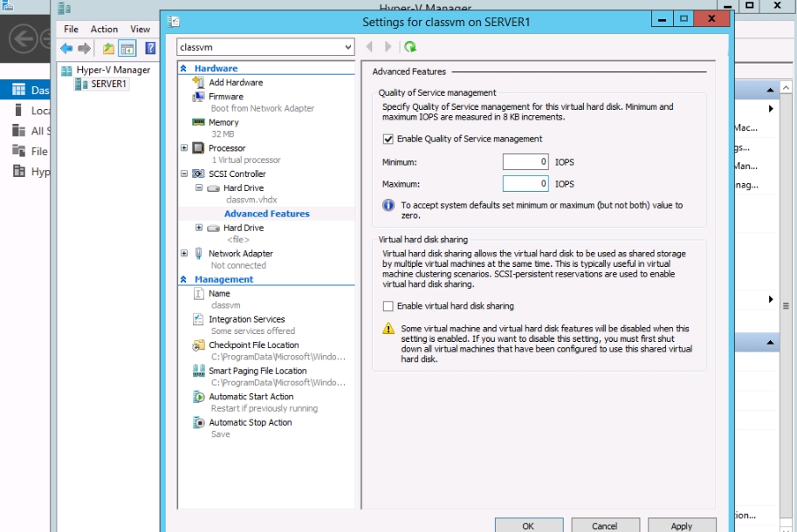
Task: Click the Minimum IOPS input field
Action: 526,161
